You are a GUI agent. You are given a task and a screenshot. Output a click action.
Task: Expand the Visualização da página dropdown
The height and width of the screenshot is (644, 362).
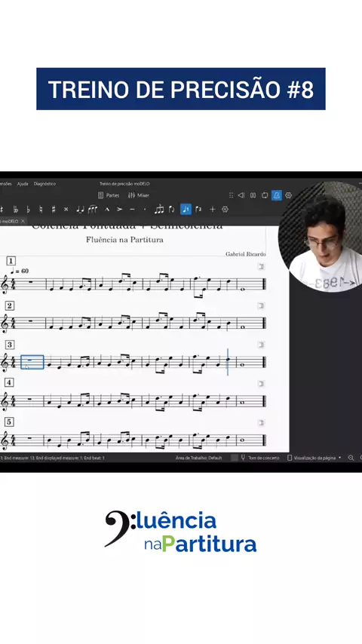(314, 458)
